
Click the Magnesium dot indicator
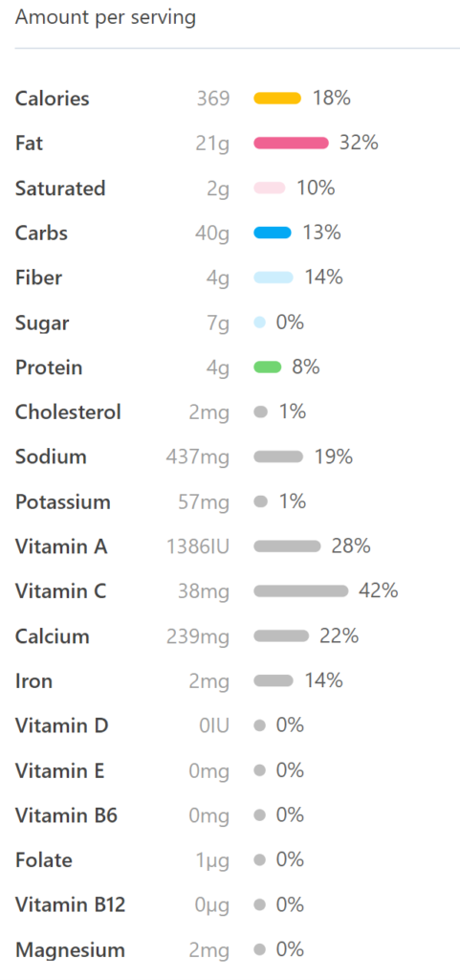[x=260, y=950]
